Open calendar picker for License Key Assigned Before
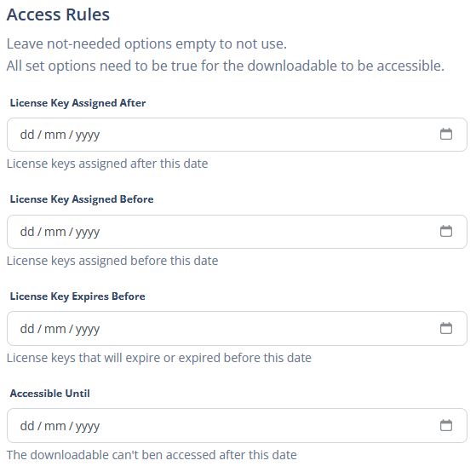Image resolution: width=476 pixels, height=472 pixels. (445, 232)
